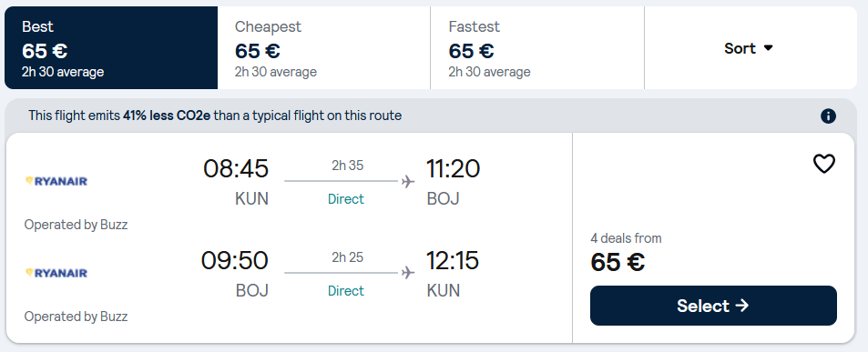Screen dimensions: 868x352
Task: Select the 65 € flight deal
Action: (x=713, y=306)
